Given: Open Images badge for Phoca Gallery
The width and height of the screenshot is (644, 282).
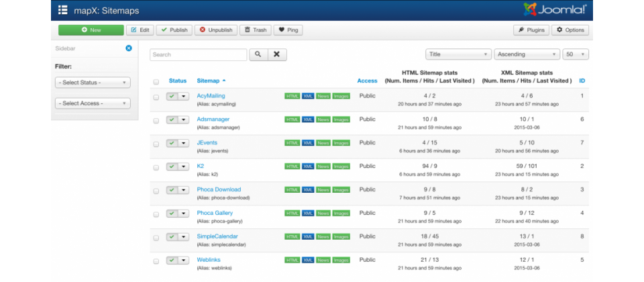Looking at the screenshot, I should (341, 214).
